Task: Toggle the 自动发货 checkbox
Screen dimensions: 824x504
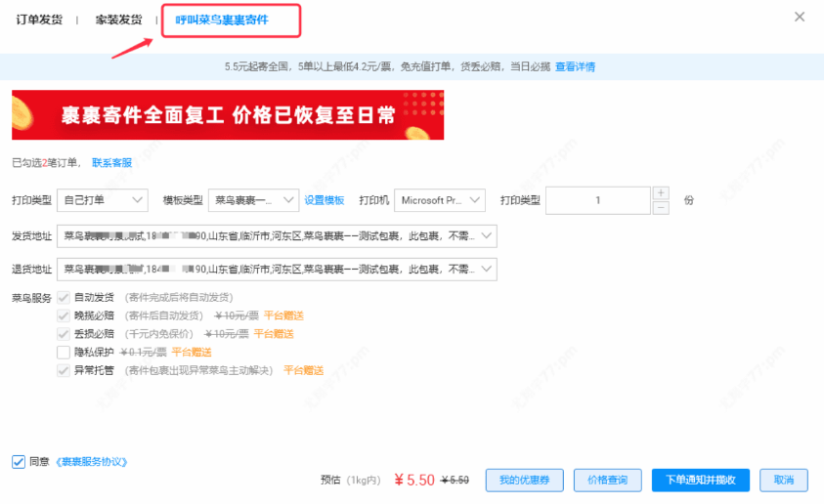Action: (64, 298)
